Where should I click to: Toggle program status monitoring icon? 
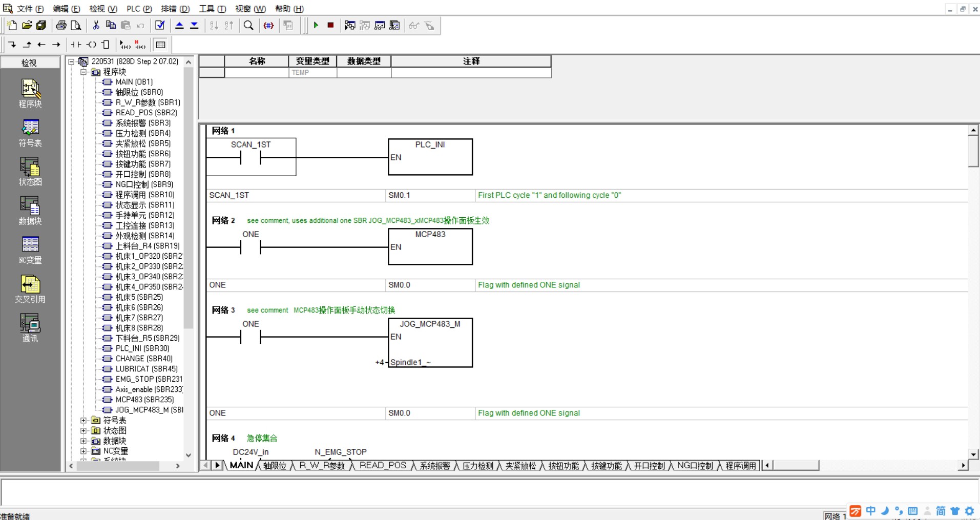coord(350,25)
